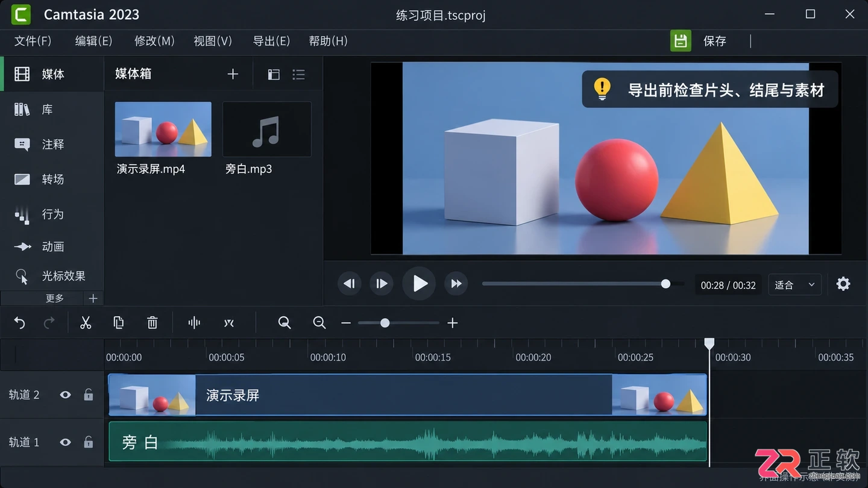Click the fast forward button
Image resolution: width=868 pixels, height=488 pixels.
[456, 284]
